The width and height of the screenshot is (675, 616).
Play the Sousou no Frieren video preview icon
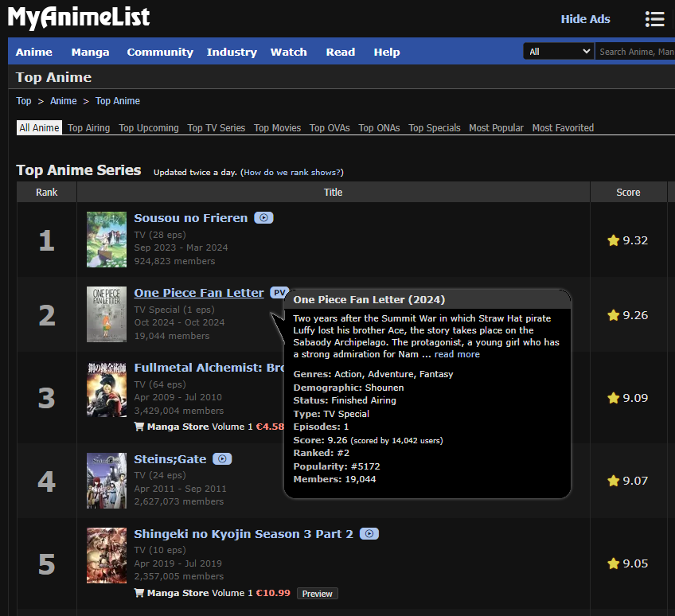(x=263, y=218)
